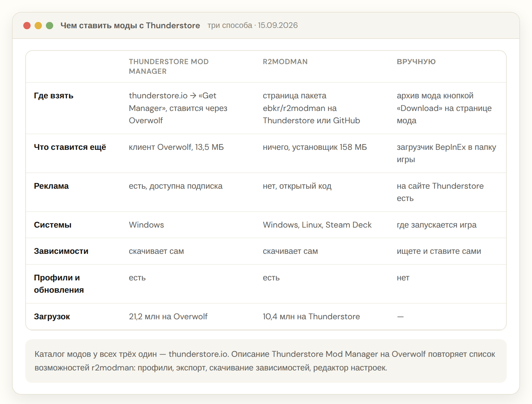
Task: Click cell "нет, открытый код"
Action: pyautogui.click(x=297, y=186)
